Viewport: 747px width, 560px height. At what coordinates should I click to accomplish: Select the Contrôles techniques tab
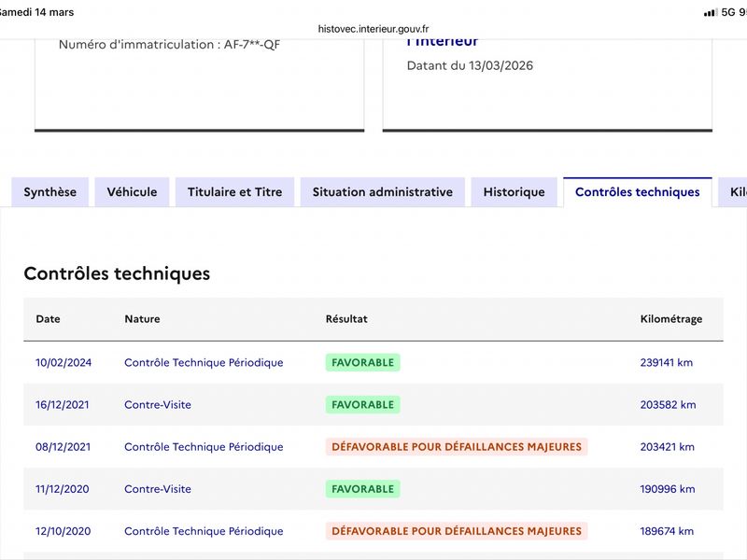click(x=637, y=192)
